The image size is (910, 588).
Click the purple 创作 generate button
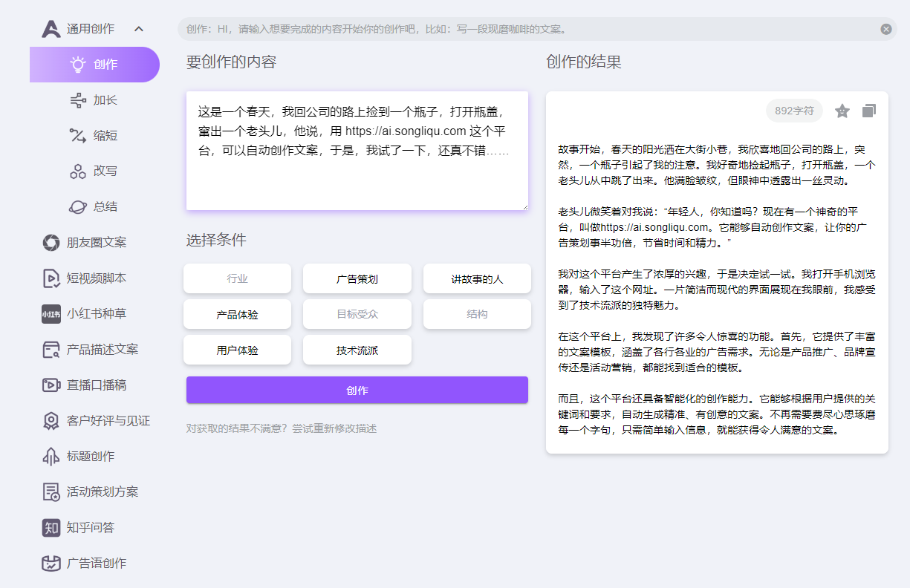pyautogui.click(x=357, y=390)
